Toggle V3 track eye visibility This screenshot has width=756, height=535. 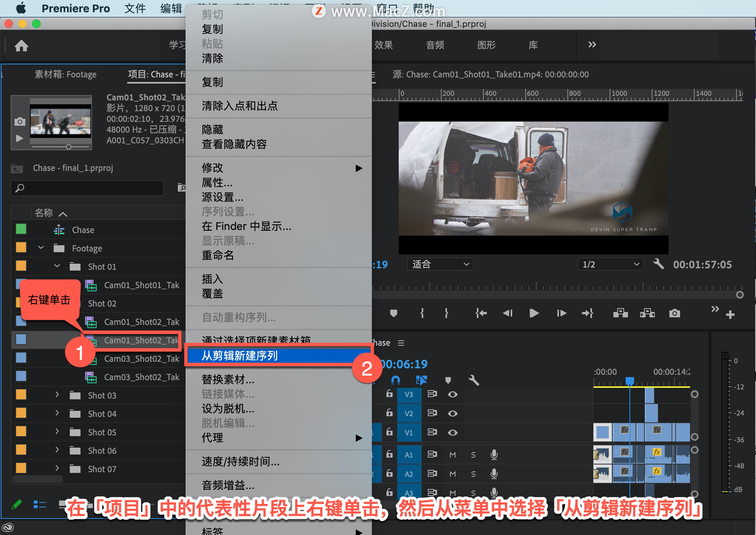click(x=452, y=394)
